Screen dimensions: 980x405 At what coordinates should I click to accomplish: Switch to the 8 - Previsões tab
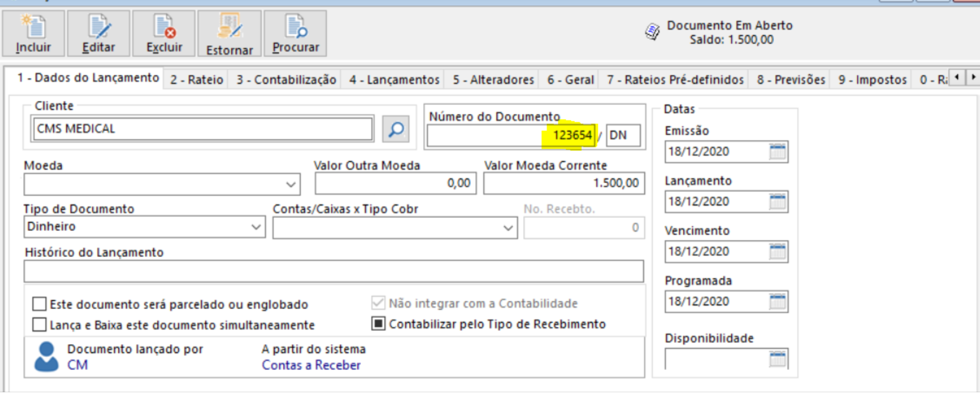pyautogui.click(x=791, y=79)
